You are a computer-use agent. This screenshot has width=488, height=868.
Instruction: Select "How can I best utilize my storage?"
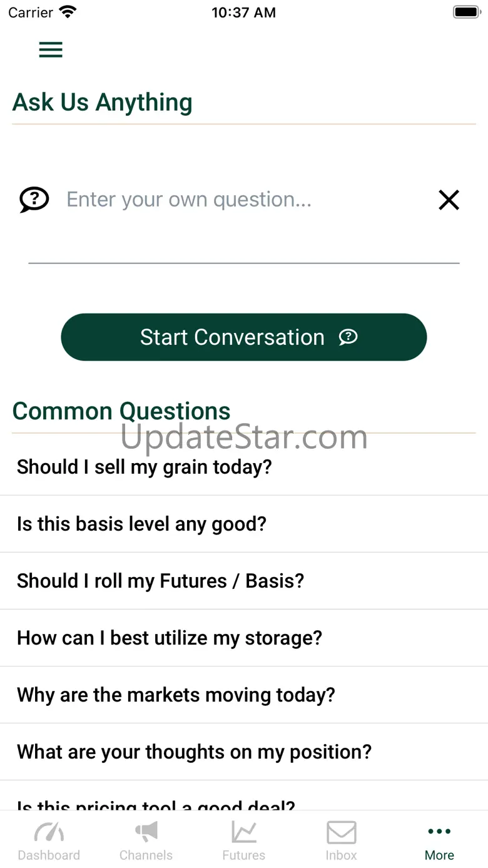170,638
